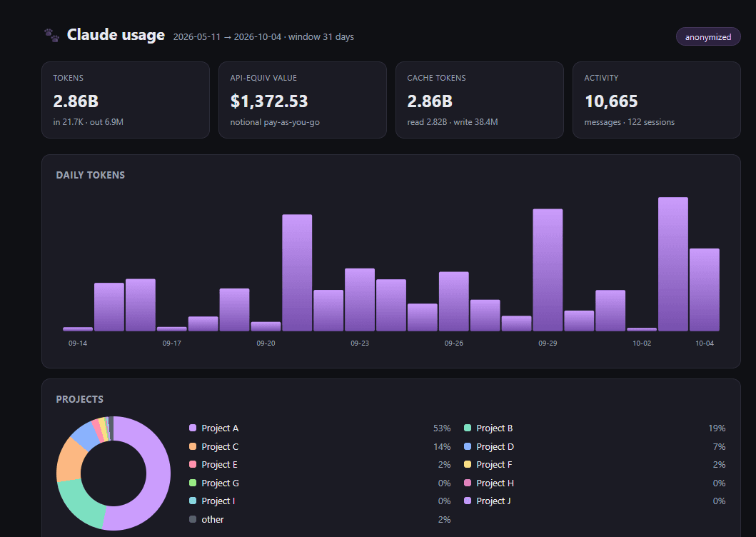Screen dimensions: 756x537
Task: Click the 'anonymized' badge
Action: click(x=707, y=36)
